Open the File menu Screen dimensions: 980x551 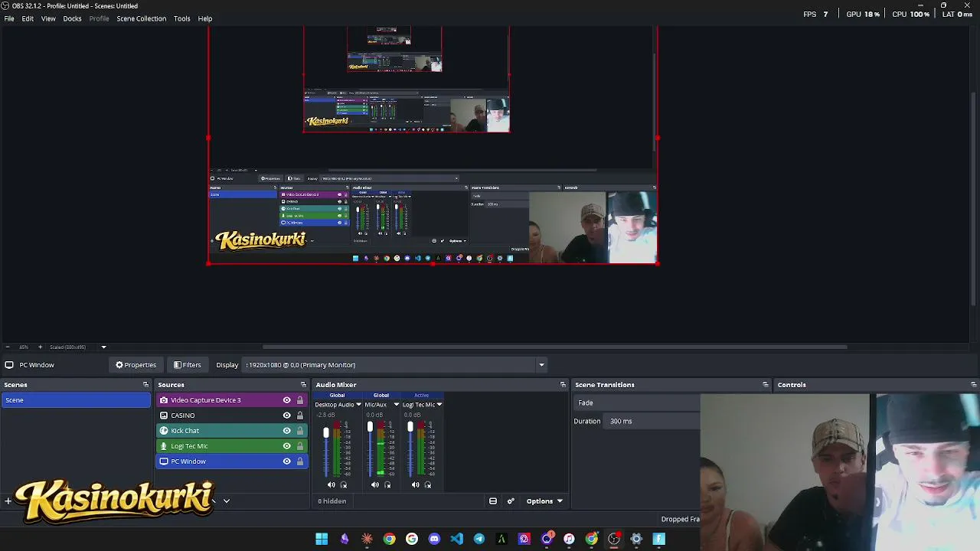[x=9, y=18]
